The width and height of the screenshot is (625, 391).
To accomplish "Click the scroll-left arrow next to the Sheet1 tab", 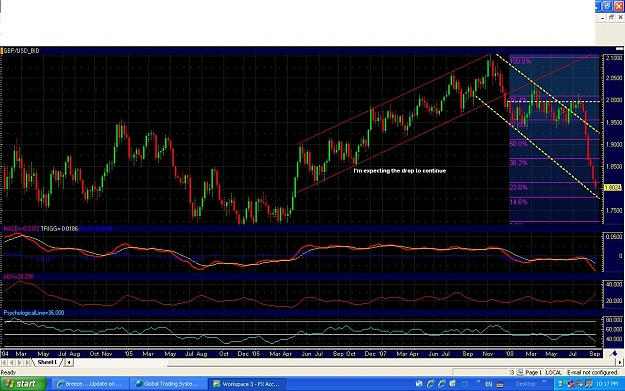I will point(69,362).
